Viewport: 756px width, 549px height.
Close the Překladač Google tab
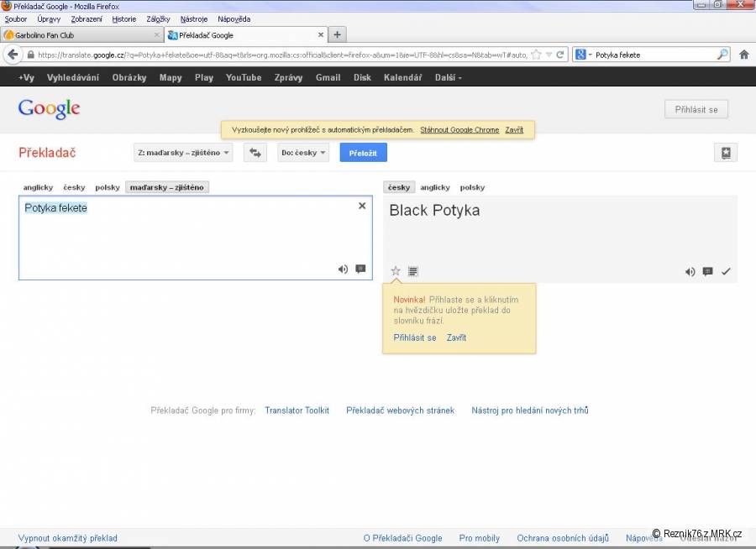[321, 35]
